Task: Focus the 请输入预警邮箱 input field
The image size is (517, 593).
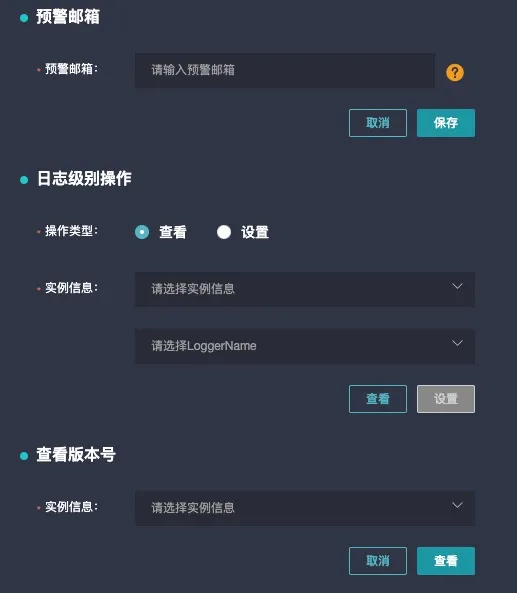Action: click(285, 70)
